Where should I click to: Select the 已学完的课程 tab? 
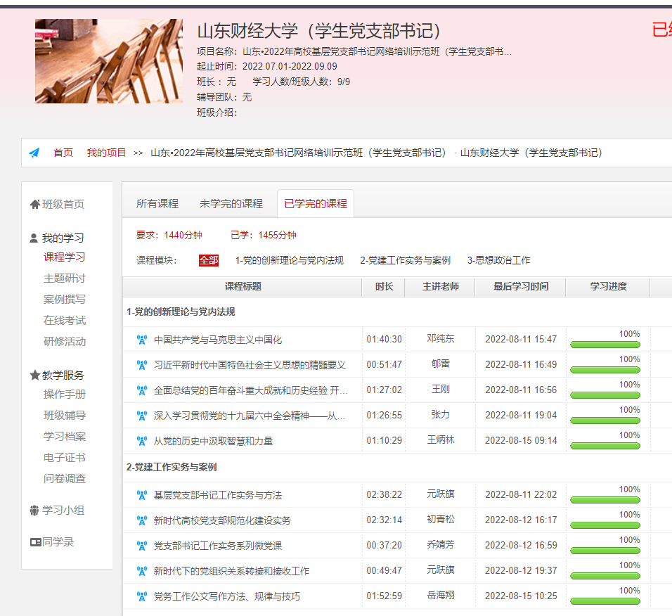(315, 204)
